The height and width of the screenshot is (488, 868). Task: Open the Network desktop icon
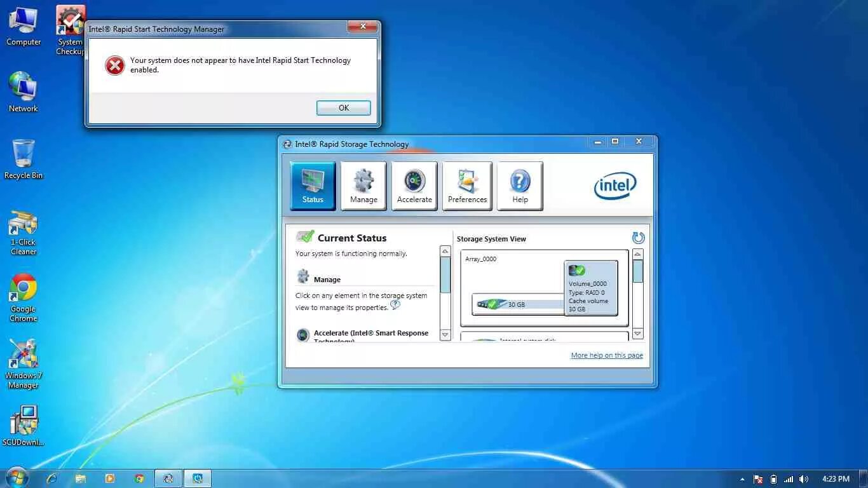click(x=24, y=92)
